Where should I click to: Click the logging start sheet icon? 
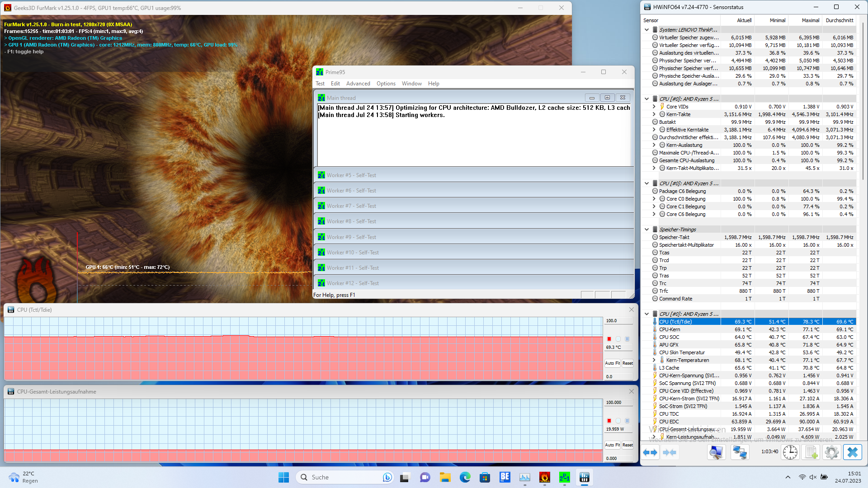[x=811, y=452]
